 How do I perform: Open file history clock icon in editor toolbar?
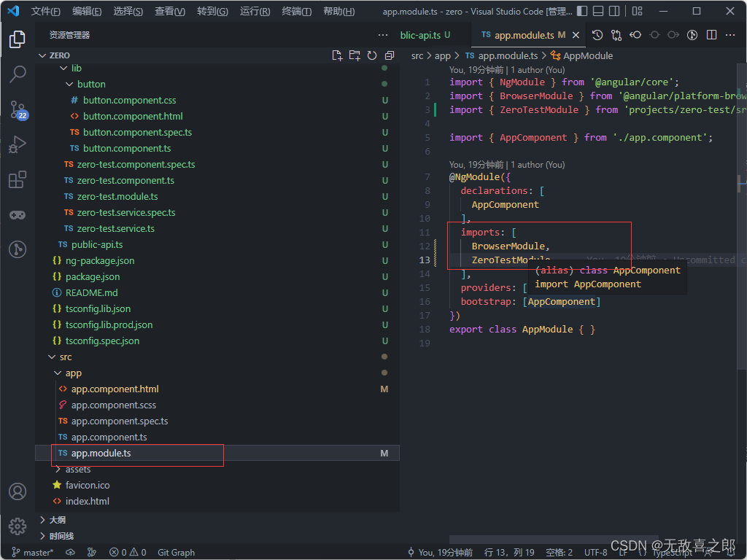tap(597, 35)
